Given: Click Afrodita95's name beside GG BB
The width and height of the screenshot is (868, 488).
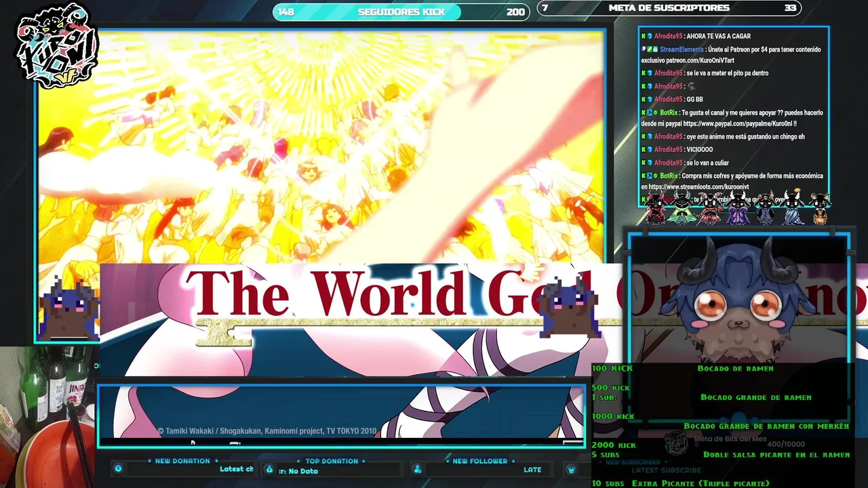Looking at the screenshot, I should tap(668, 100).
